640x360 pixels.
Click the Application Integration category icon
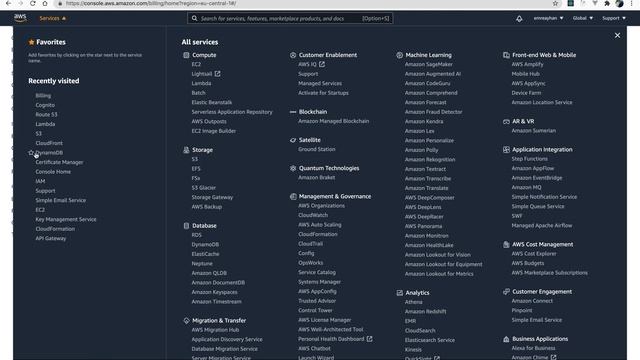[506, 149]
